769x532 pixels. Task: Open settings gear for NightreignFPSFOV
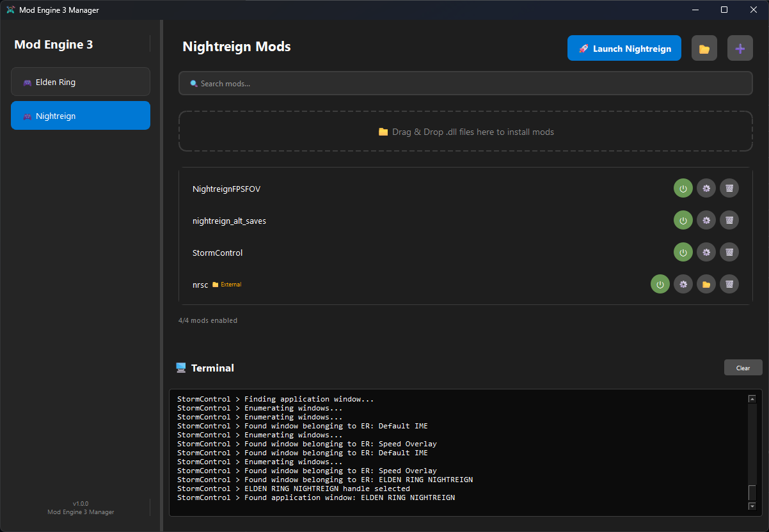click(706, 189)
